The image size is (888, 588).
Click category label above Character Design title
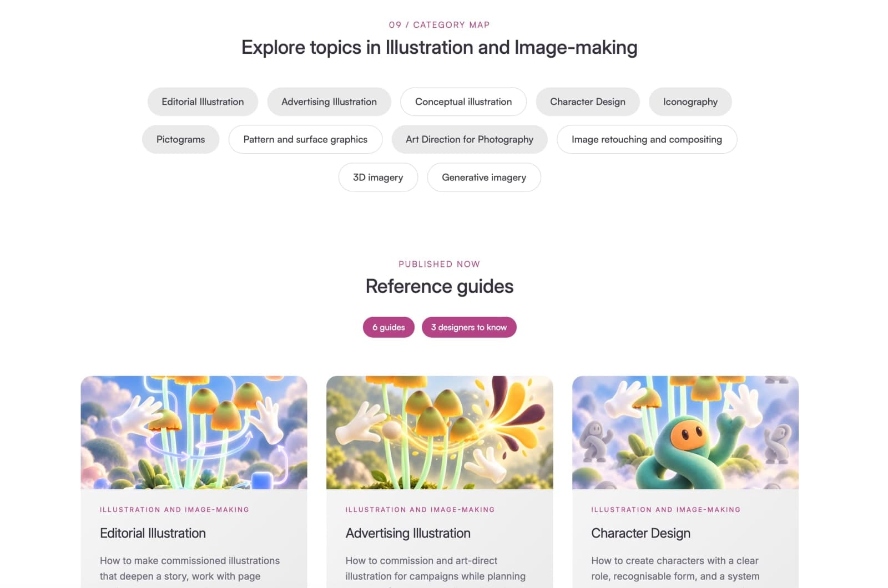point(665,509)
